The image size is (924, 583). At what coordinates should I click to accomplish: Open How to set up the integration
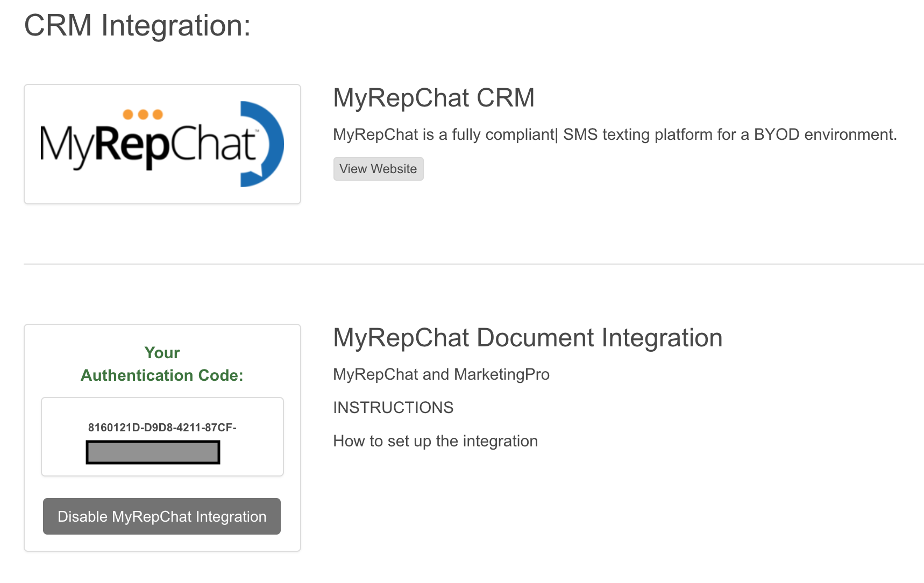click(x=435, y=441)
